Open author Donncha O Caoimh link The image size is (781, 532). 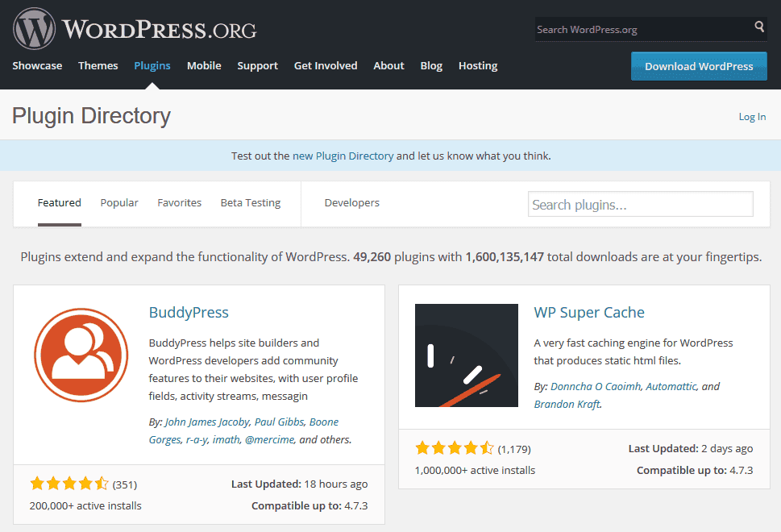[x=596, y=387]
